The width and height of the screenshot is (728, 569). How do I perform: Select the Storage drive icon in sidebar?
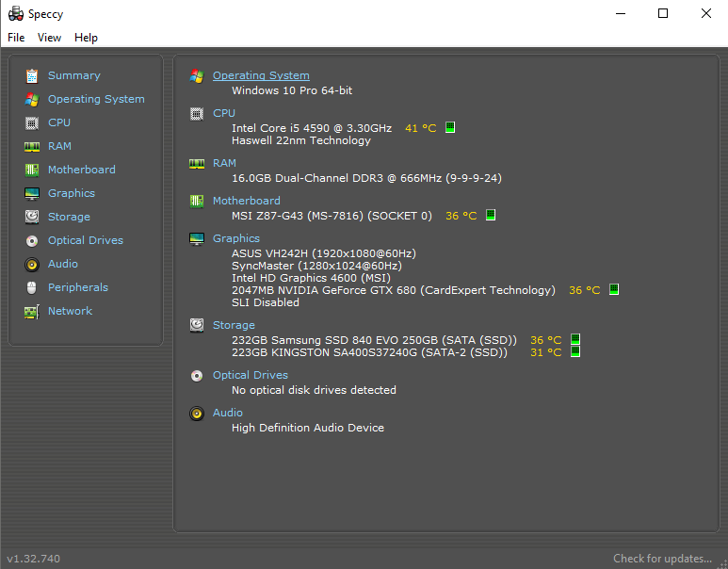click(x=32, y=217)
